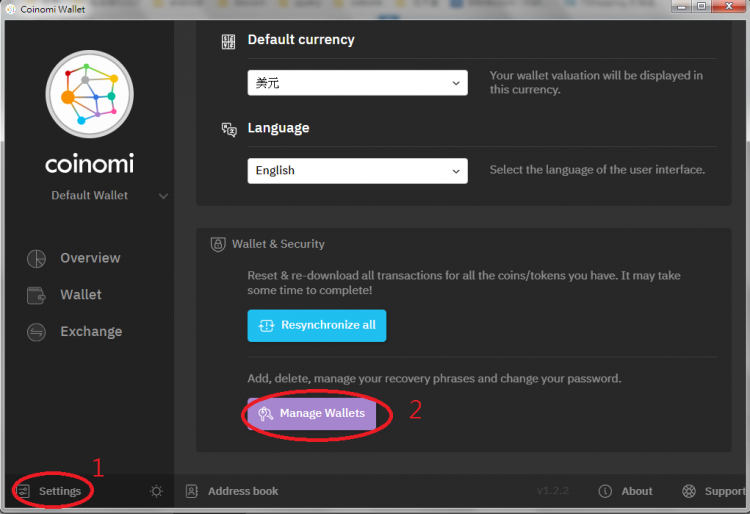Click the resync icon on Resynchronize all
The image size is (750, 514).
click(x=266, y=326)
